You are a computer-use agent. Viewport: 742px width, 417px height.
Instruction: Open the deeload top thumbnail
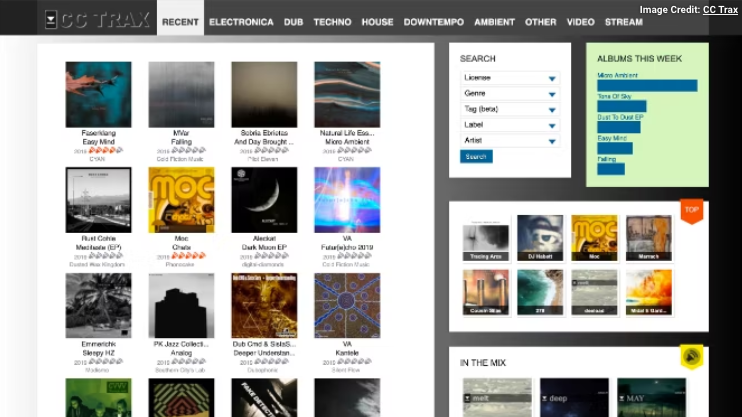pyautogui.click(x=594, y=293)
